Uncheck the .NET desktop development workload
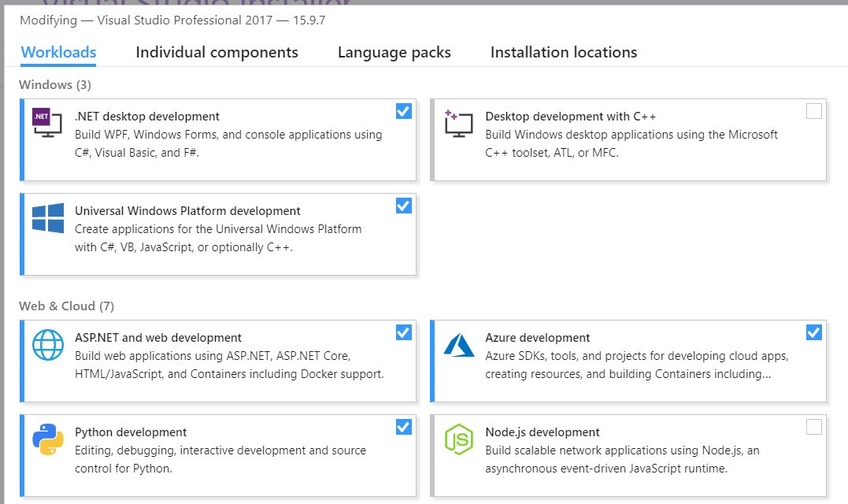Image resolution: width=848 pixels, height=504 pixels. click(403, 111)
